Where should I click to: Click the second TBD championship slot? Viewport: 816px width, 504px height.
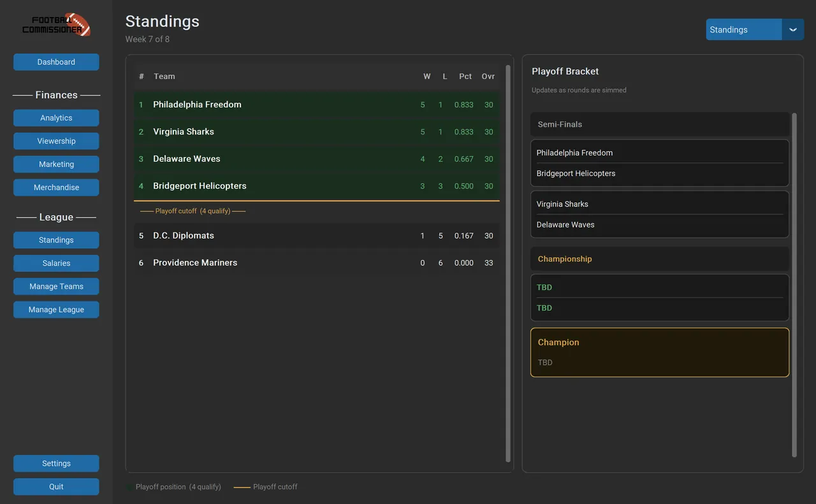tap(544, 308)
